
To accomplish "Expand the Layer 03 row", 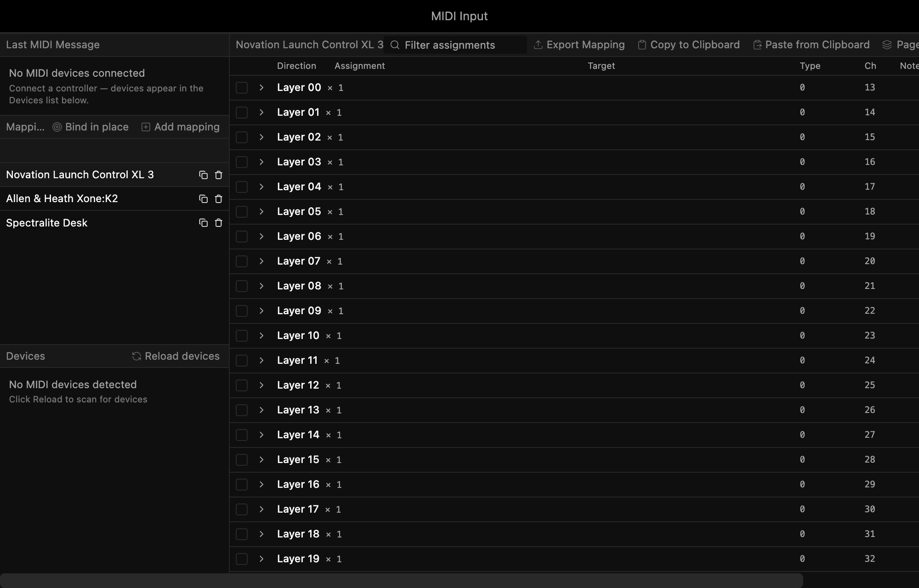I will point(261,162).
